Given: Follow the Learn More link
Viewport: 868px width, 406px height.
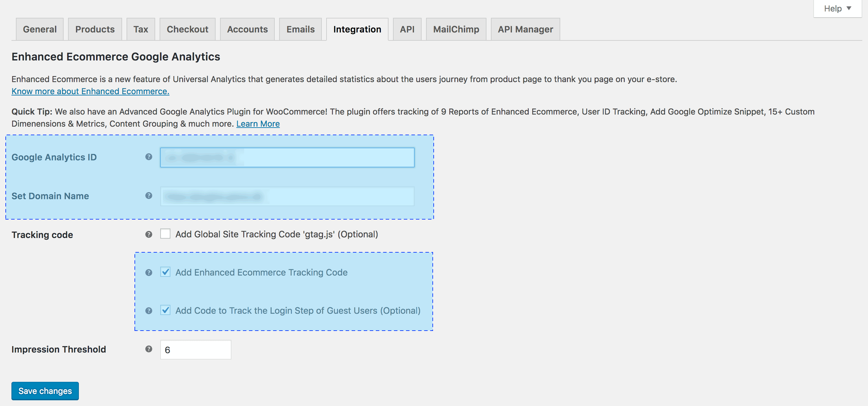Looking at the screenshot, I should 258,124.
